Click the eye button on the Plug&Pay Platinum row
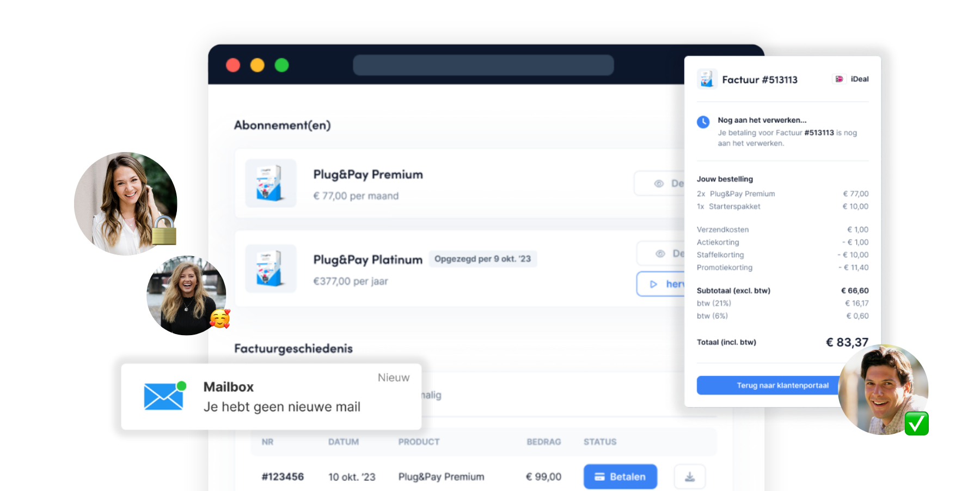 (x=661, y=253)
